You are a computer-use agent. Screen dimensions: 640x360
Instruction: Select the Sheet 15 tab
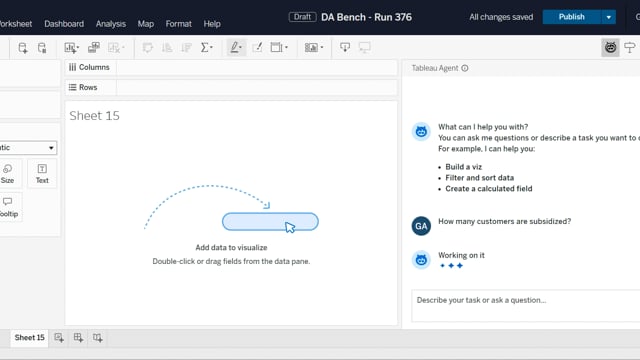[x=29, y=338]
